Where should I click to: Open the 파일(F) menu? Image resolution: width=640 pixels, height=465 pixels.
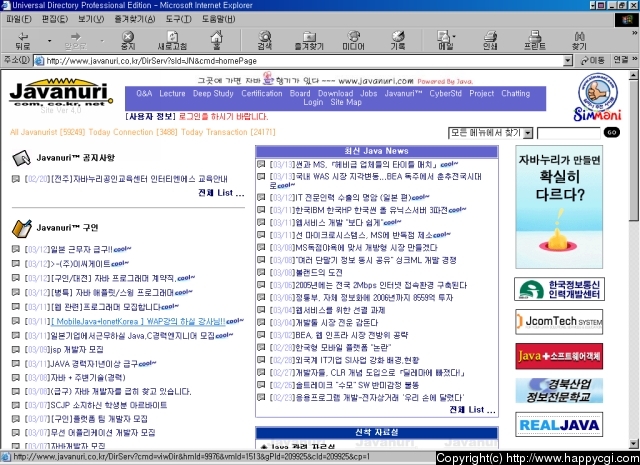coord(19,19)
